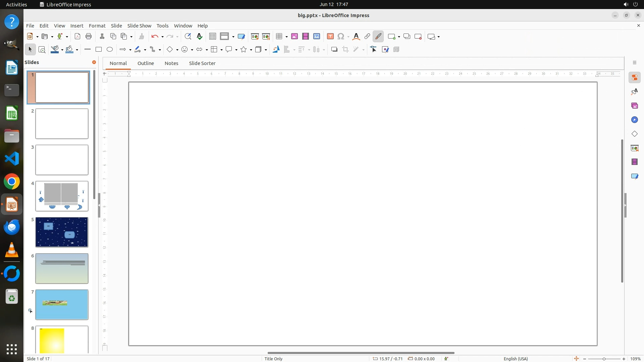Click the Export as PDF icon

77,37
